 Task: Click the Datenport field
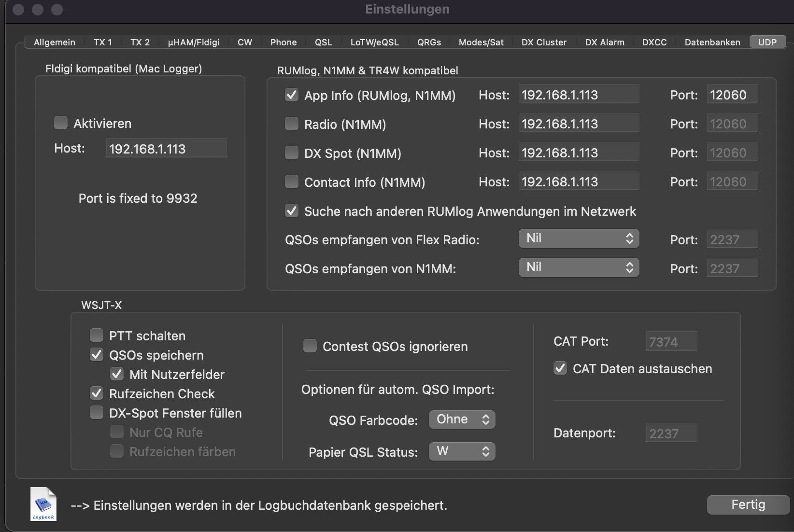[x=671, y=433]
